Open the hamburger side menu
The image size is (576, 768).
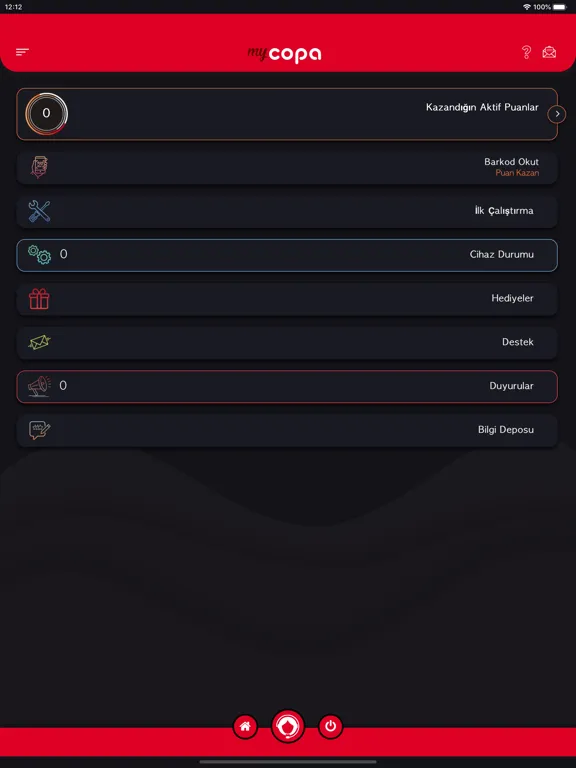(x=23, y=52)
